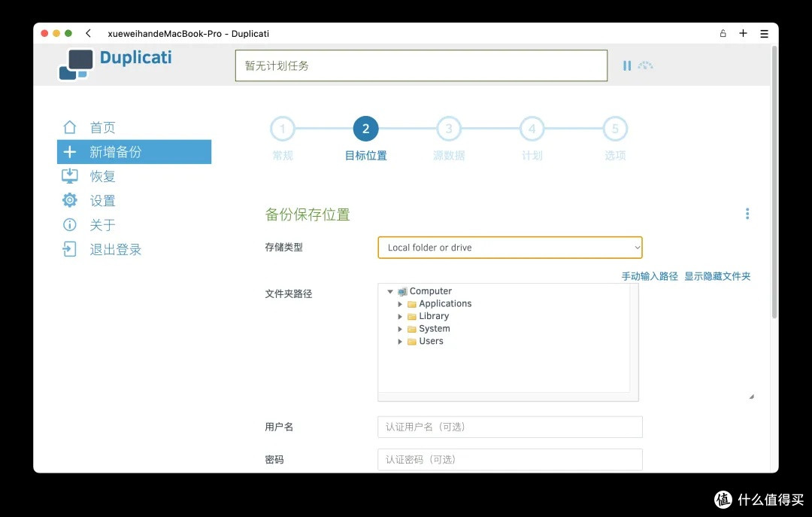Click the 备份保存位置 heading

point(308,214)
